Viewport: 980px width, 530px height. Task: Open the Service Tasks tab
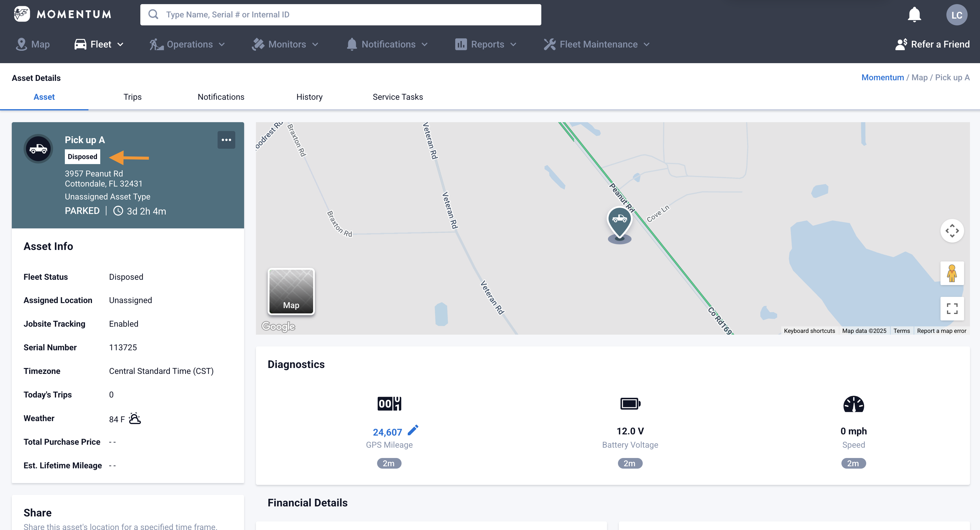click(397, 97)
